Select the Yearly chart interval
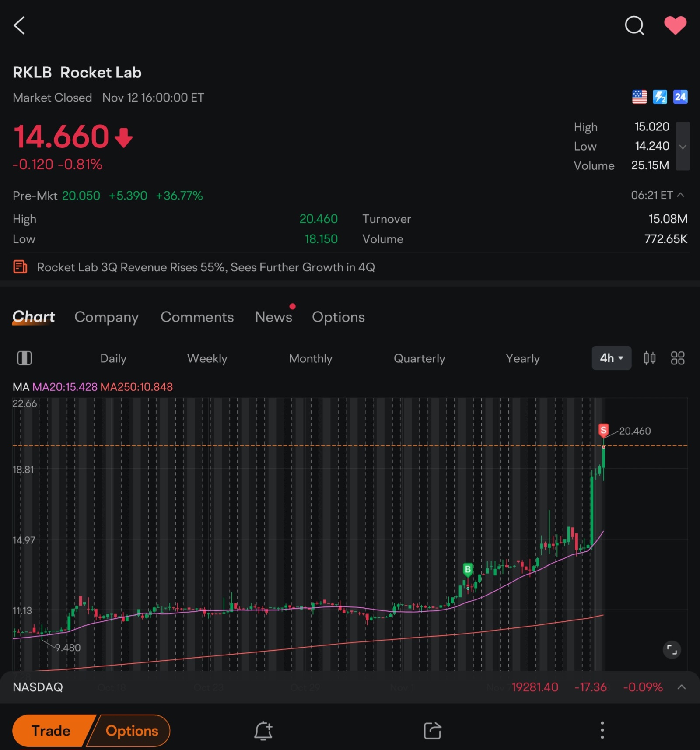 click(523, 358)
